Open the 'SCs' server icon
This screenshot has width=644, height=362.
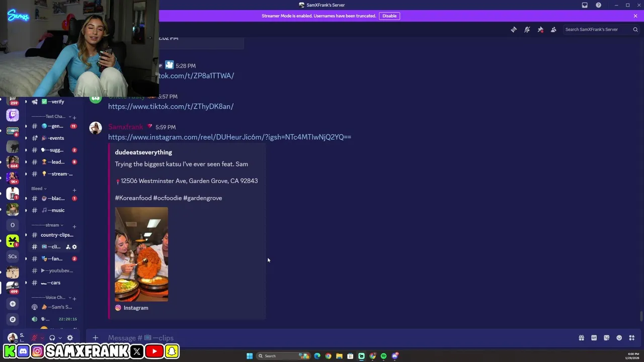[13, 256]
